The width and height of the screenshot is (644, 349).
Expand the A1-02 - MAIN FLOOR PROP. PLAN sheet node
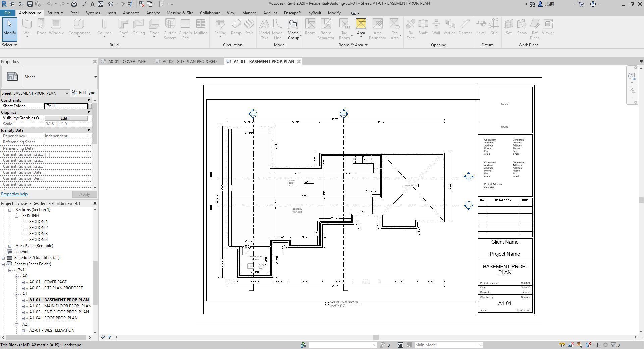(x=23, y=306)
